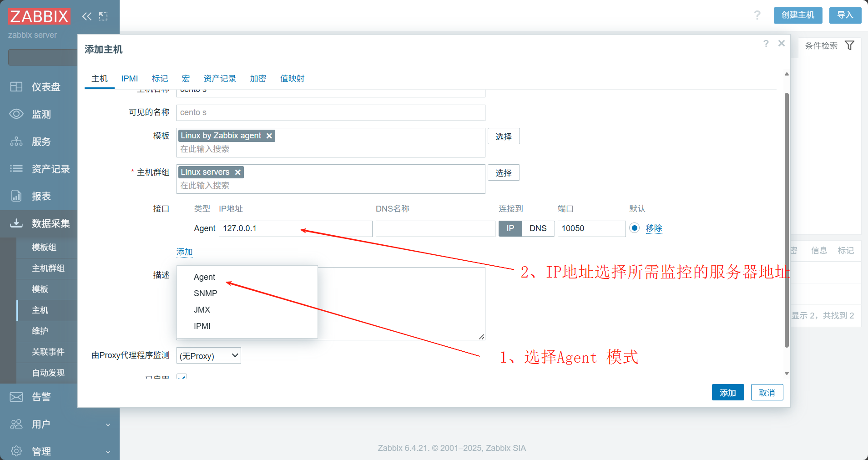Screen dimensions: 868x460
Task: Switch to the 值映射 tab
Action: [292, 79]
